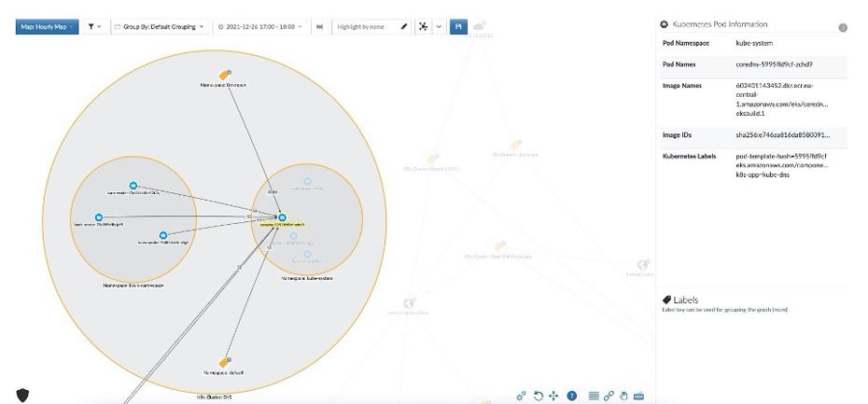Click the move/pan arrows icon
This screenshot has height=404, width=868.
(x=553, y=396)
